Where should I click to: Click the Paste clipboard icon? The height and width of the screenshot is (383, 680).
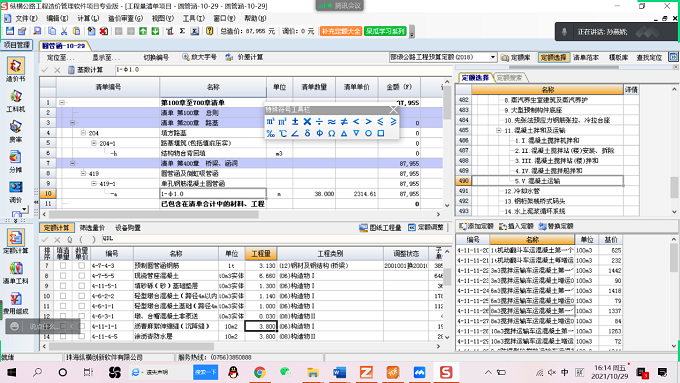76,31
